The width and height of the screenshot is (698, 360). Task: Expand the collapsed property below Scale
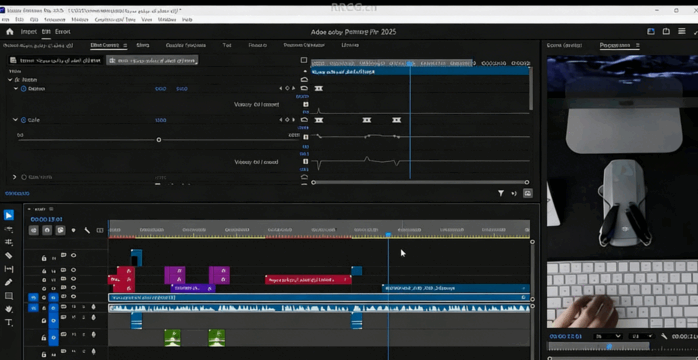click(x=15, y=177)
